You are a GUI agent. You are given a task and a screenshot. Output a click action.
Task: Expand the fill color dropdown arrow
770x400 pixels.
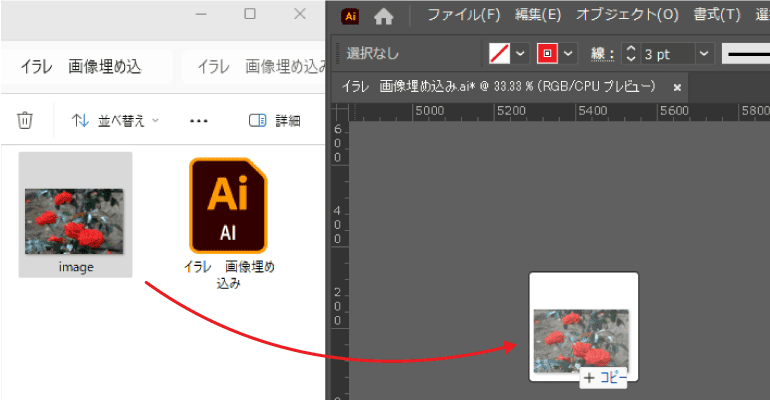point(521,53)
